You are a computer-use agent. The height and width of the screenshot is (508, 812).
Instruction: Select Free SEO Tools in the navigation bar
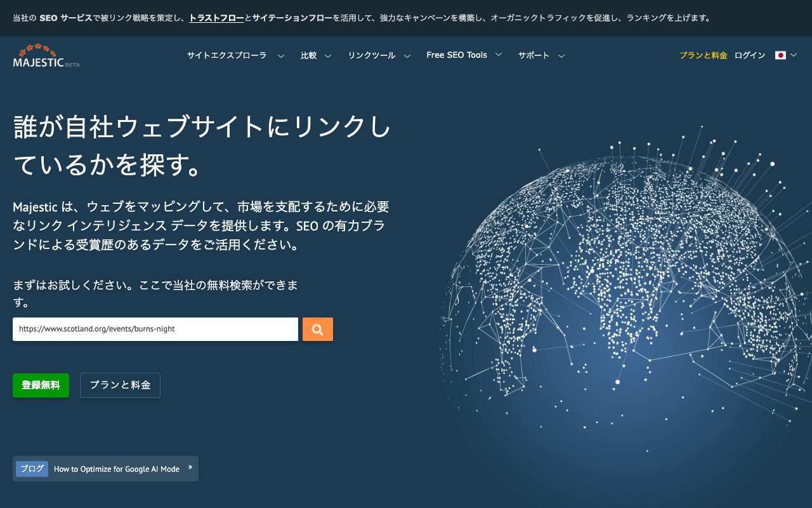point(457,55)
